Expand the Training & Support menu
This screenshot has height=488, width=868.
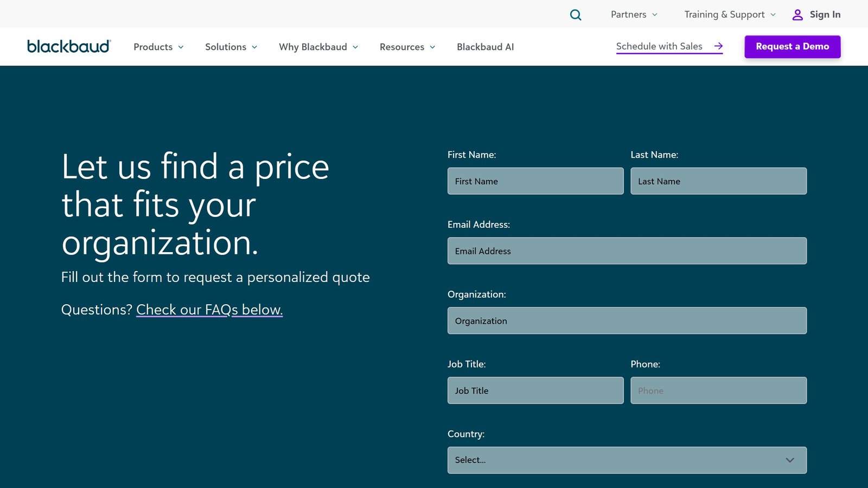[x=730, y=15]
